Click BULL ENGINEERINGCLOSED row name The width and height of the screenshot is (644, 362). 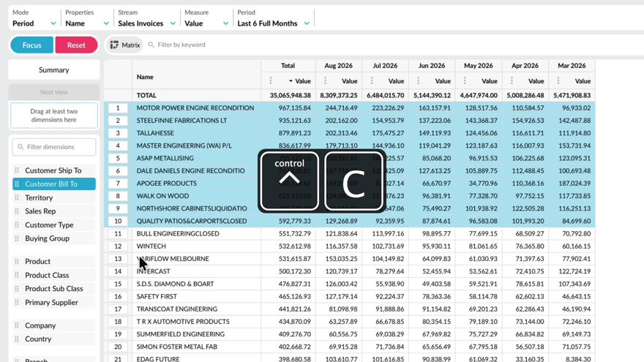178,233
